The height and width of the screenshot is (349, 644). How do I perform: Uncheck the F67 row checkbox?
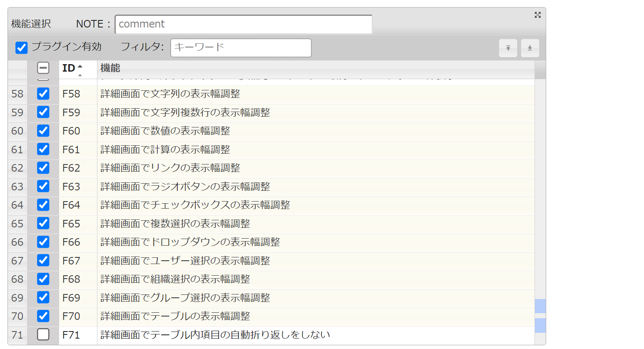pos(43,260)
